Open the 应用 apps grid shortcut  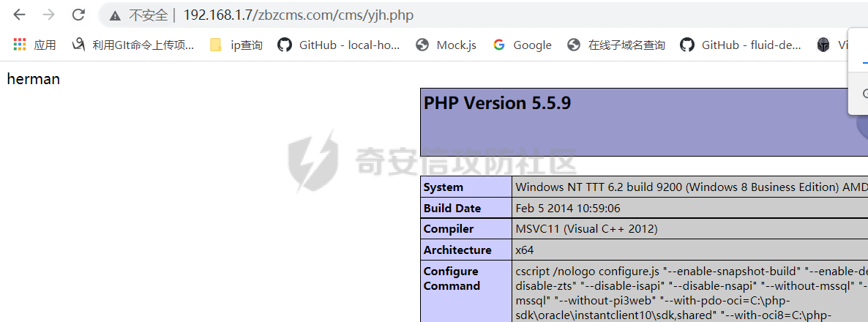[x=34, y=45]
